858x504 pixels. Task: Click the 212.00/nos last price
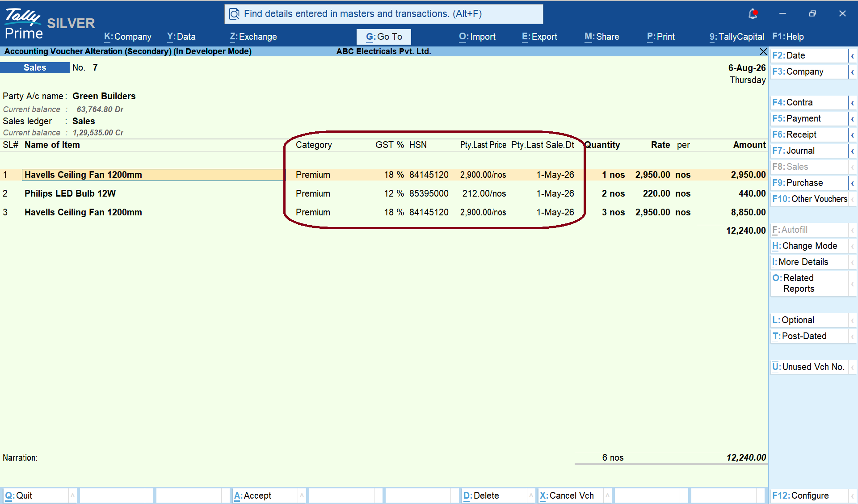click(484, 194)
